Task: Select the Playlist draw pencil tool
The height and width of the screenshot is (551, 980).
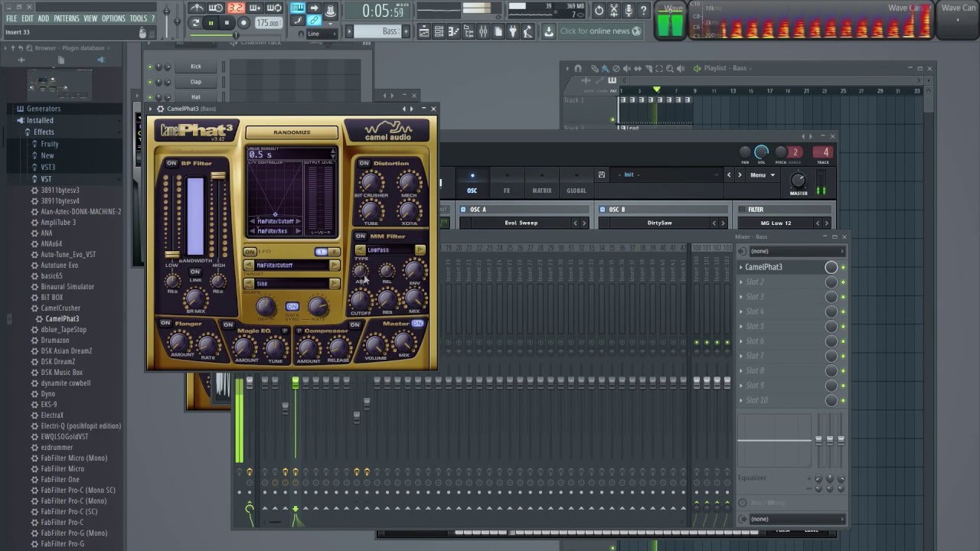Action: [595, 68]
